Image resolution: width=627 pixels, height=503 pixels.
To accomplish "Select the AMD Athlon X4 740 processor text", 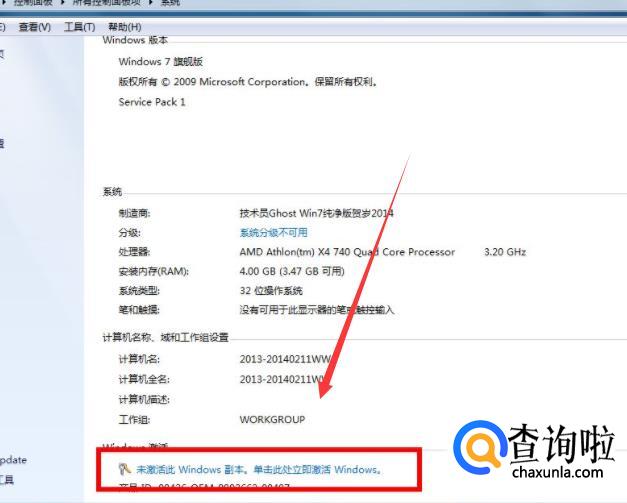I will [347, 252].
